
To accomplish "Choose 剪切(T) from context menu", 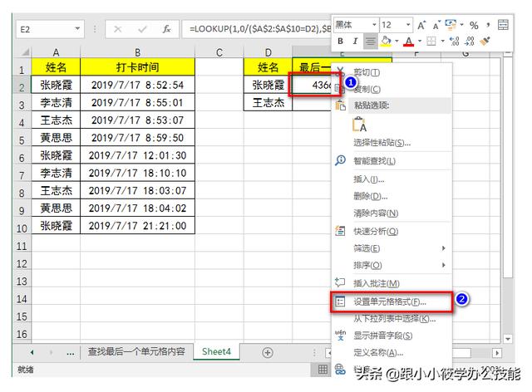I will coord(392,72).
